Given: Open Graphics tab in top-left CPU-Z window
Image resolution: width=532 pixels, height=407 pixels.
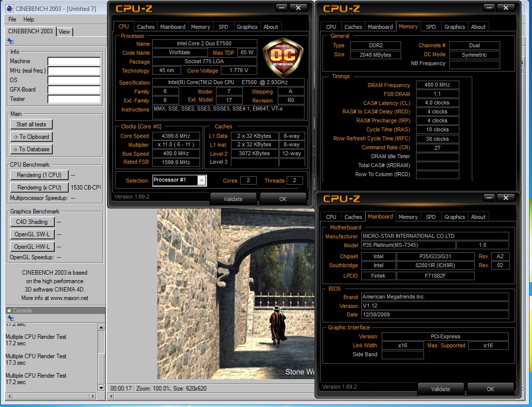Looking at the screenshot, I should 247,27.
